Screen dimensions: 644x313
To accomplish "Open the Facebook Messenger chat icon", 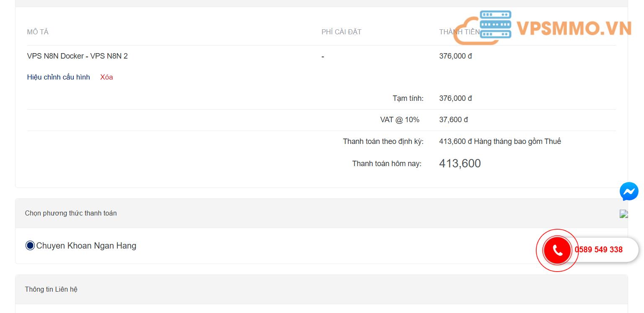I will click(629, 192).
